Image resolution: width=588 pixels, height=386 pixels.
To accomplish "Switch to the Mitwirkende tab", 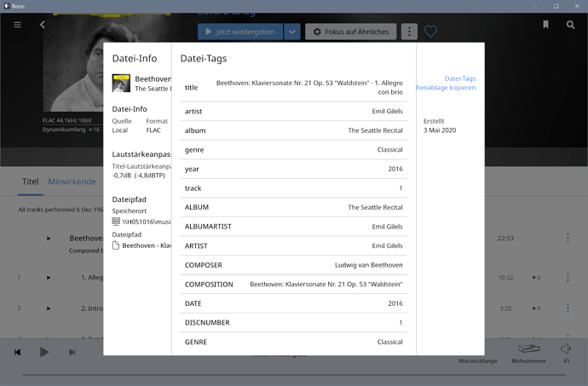I will pyautogui.click(x=72, y=181).
